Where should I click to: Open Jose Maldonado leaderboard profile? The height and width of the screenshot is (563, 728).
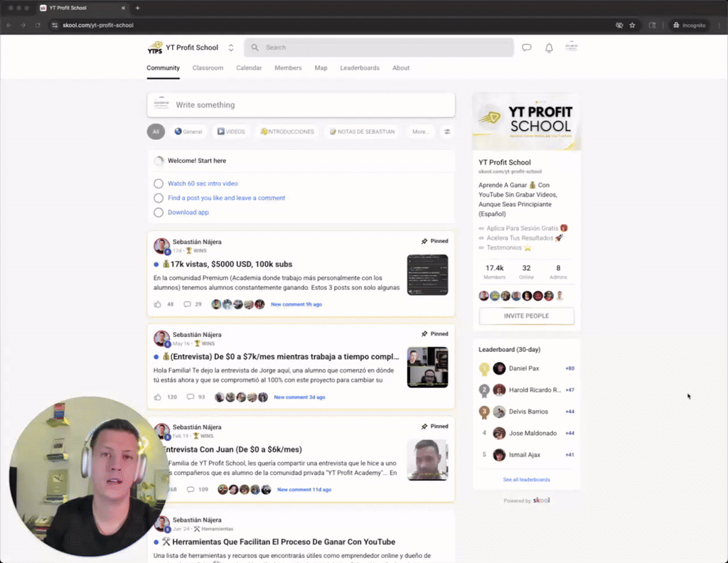532,434
